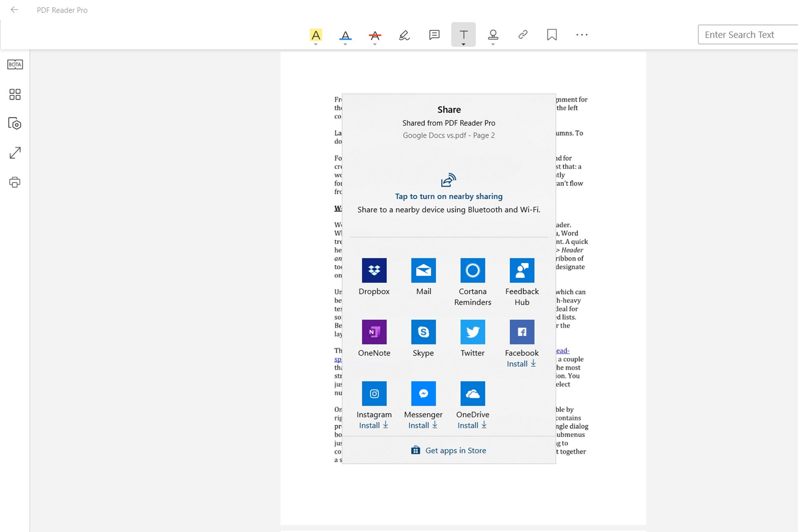
Task: Open the more options menu
Action: [581, 34]
